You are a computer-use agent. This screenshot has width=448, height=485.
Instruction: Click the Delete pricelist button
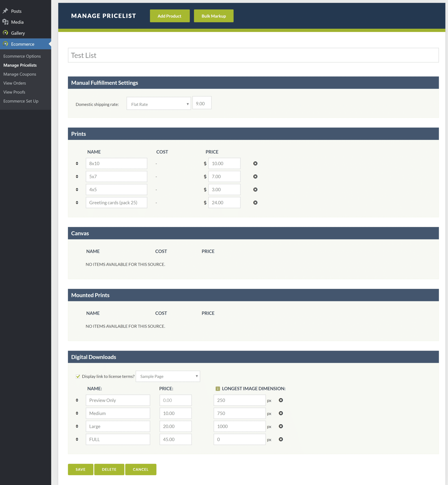point(109,470)
